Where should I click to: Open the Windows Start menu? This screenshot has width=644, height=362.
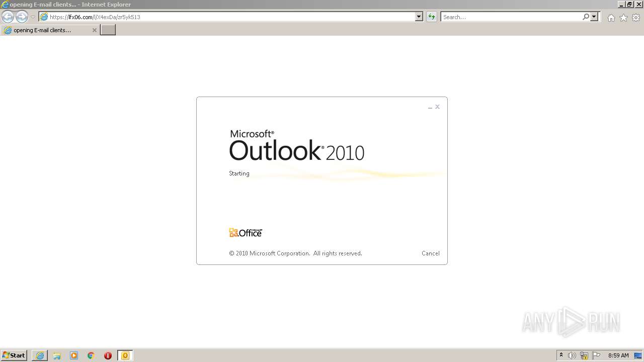pyautogui.click(x=14, y=355)
